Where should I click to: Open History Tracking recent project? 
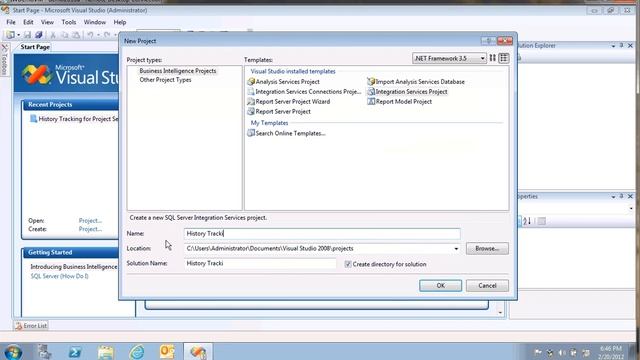pos(74,119)
